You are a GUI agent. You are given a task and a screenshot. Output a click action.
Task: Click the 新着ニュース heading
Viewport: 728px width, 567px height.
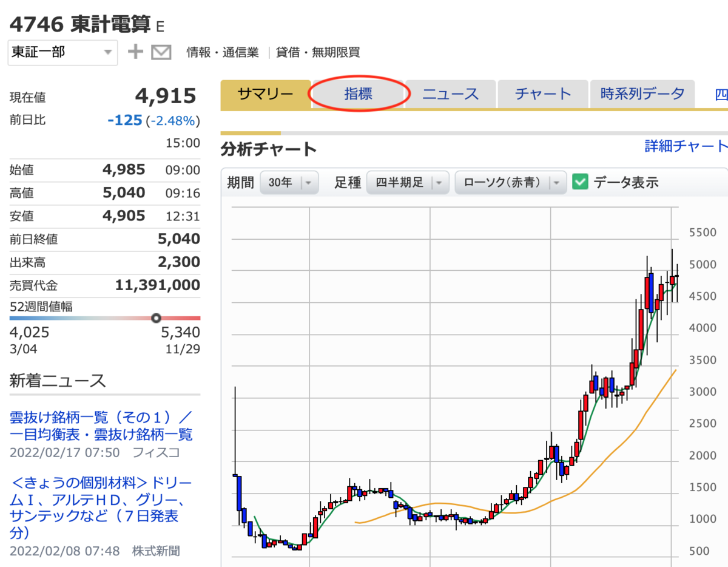tap(58, 381)
